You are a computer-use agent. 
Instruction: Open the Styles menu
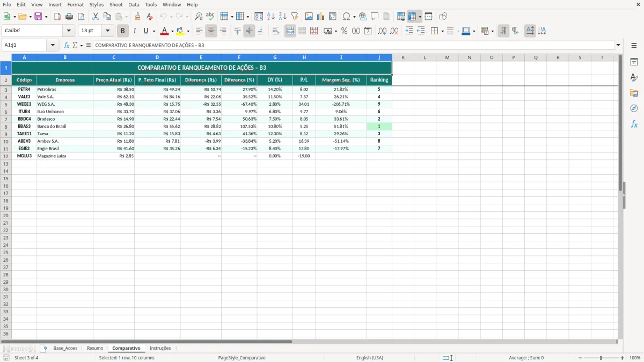click(x=97, y=4)
